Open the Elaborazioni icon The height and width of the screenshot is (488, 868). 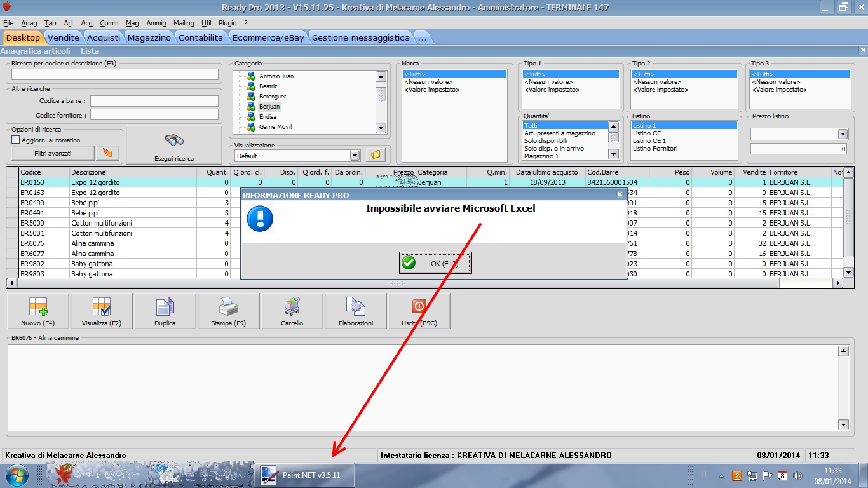tap(355, 308)
